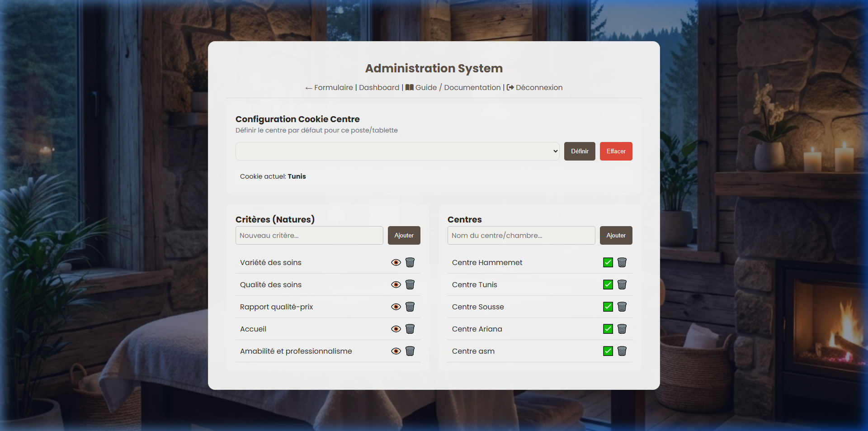
Task: Uncheck the Centre Tunis active checkbox
Action: click(608, 284)
